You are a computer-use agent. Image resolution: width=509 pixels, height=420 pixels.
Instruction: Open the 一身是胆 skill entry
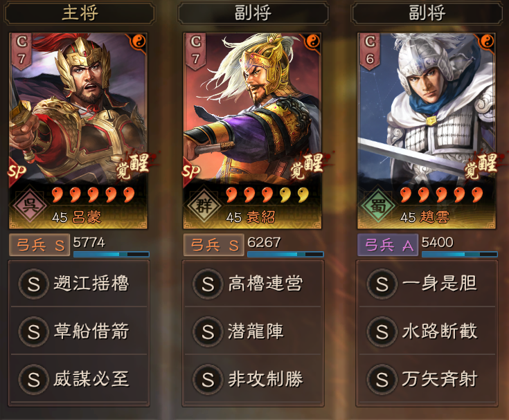[427, 284]
